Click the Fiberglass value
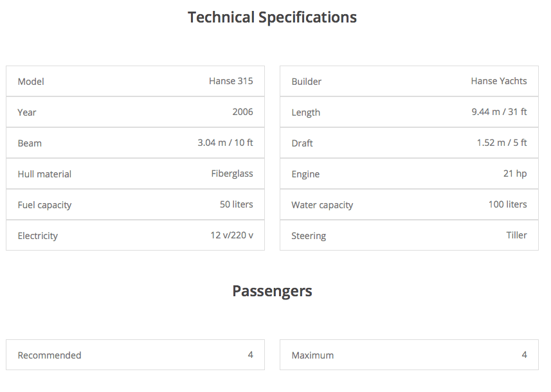Image resolution: width=551 pixels, height=392 pixels. (x=232, y=174)
